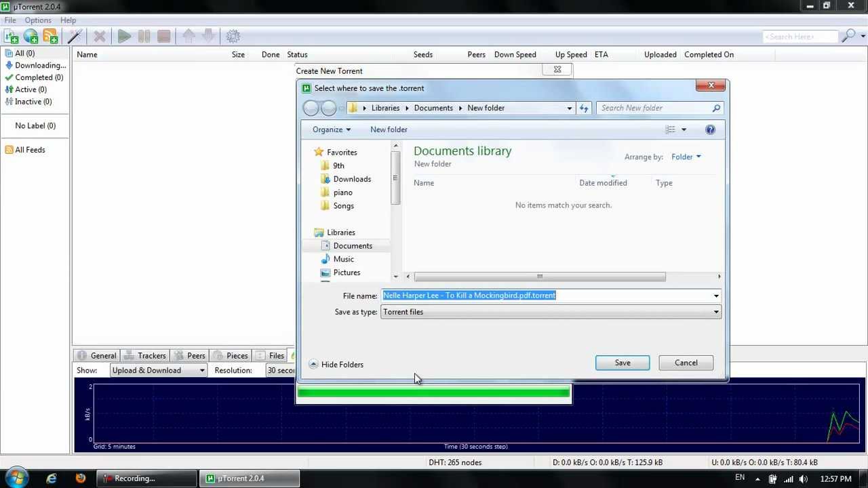This screenshot has height=488, width=868.
Task: Open the Save as type dropdown
Action: (x=551, y=312)
